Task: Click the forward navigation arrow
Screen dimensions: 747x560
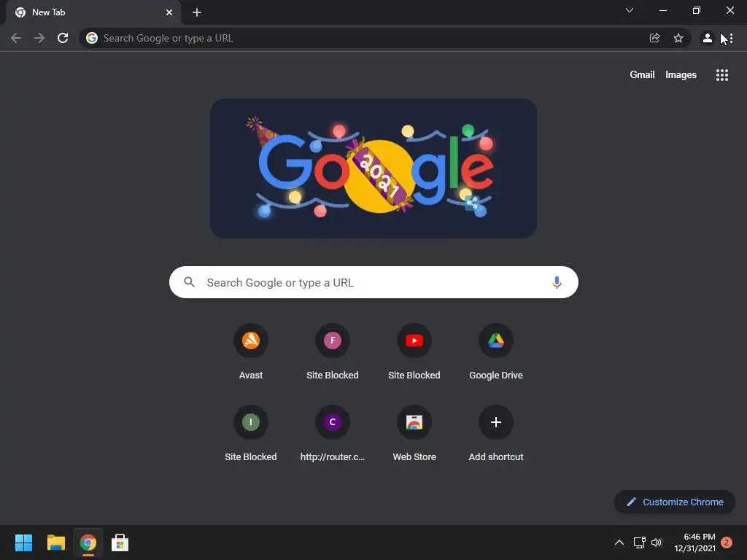Action: click(x=39, y=38)
